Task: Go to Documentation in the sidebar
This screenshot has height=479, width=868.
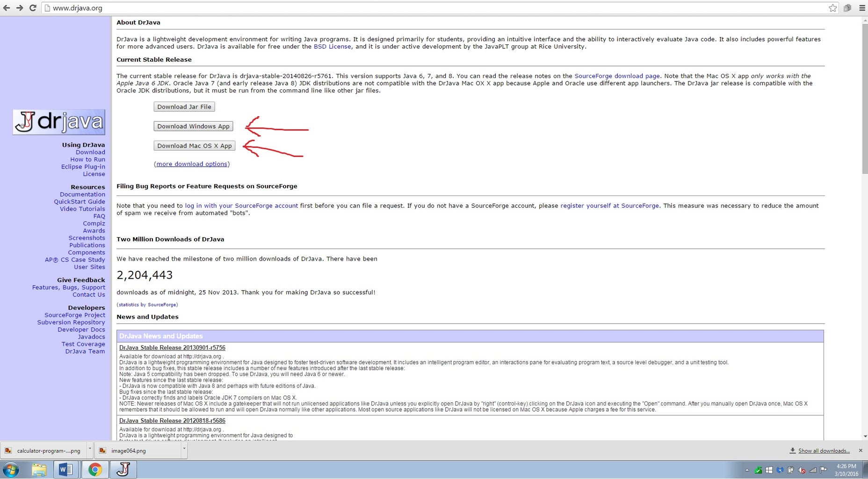Action: point(82,195)
